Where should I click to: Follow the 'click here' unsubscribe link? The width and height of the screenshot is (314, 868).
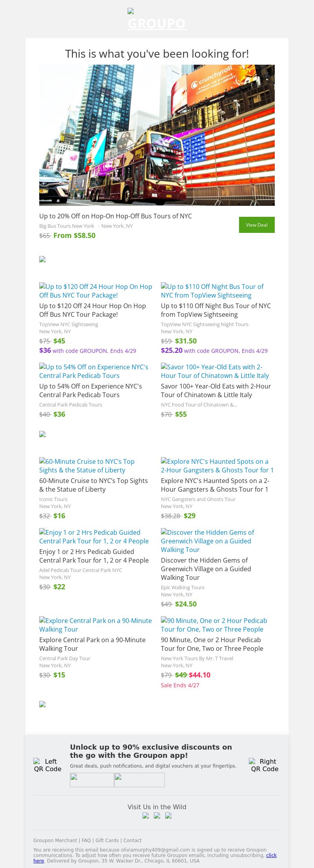(x=271, y=855)
